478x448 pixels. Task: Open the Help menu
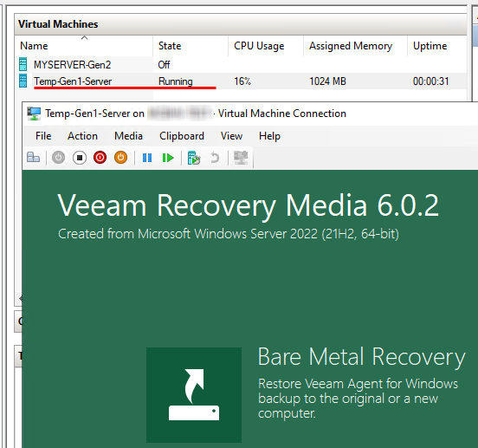pos(269,136)
